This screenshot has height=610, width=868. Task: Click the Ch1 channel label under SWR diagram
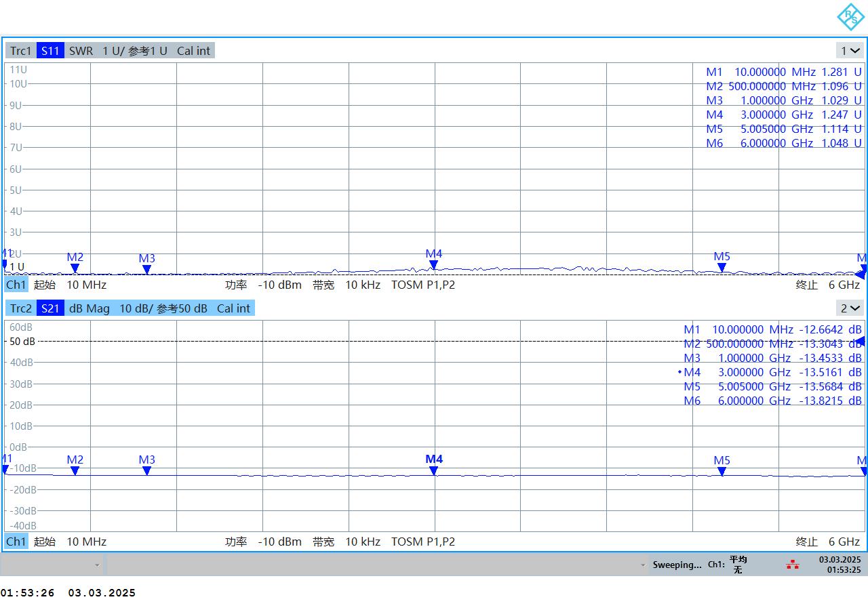pos(16,285)
